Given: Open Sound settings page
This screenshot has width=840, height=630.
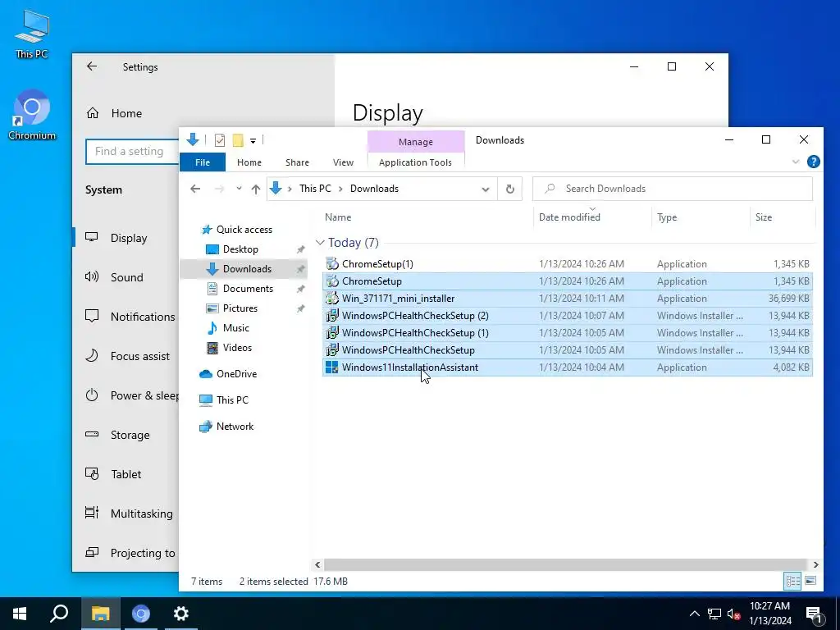Looking at the screenshot, I should tap(127, 277).
